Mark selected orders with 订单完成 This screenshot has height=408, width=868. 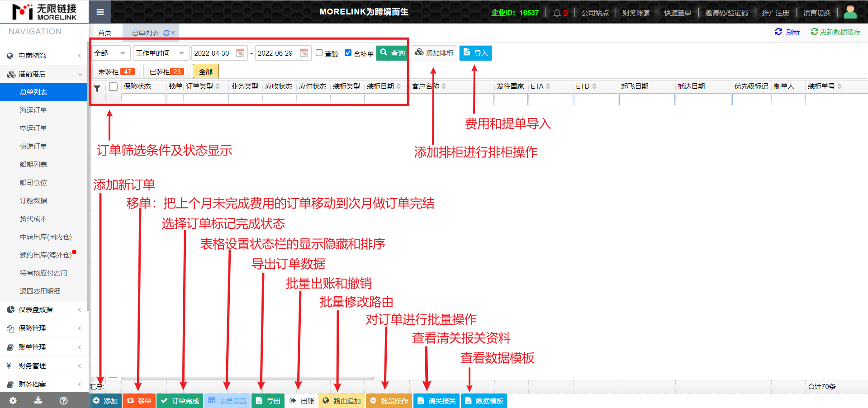(x=180, y=401)
